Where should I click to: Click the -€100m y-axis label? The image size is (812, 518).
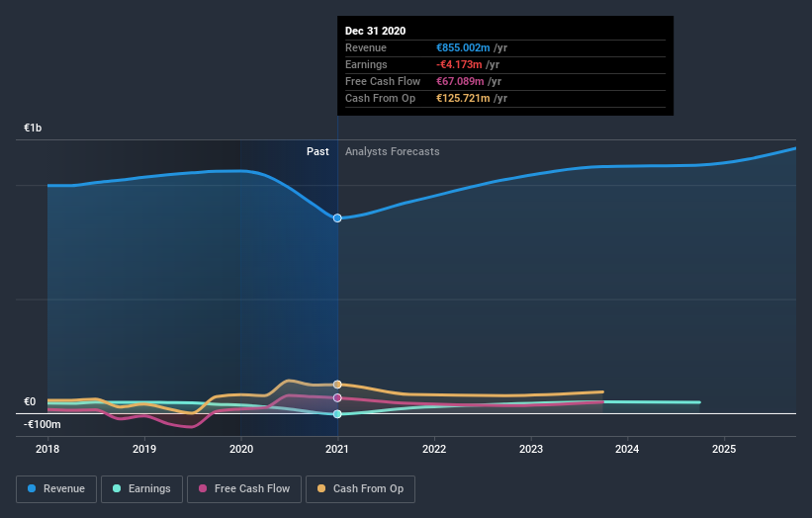tap(42, 424)
